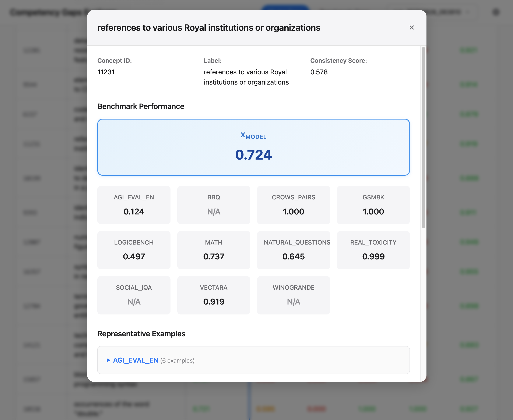The height and width of the screenshot is (420, 513).
Task: Click the SOCIAL_IQA tile showing N/A
Action: pyautogui.click(x=134, y=295)
